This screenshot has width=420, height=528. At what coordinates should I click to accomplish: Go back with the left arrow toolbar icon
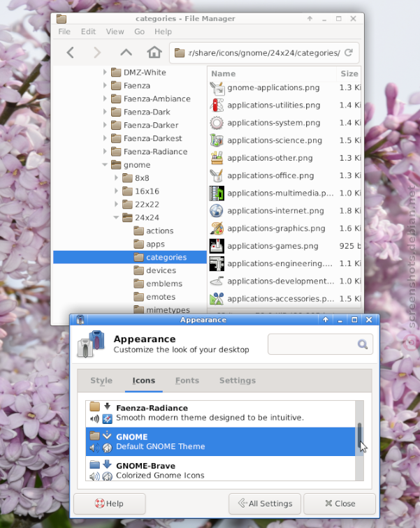pyautogui.click(x=70, y=52)
